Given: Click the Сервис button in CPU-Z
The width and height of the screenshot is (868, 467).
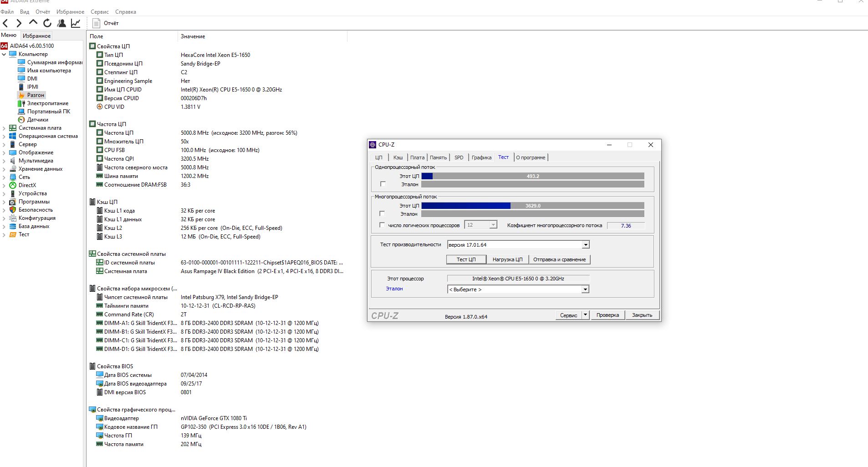Looking at the screenshot, I should point(568,315).
